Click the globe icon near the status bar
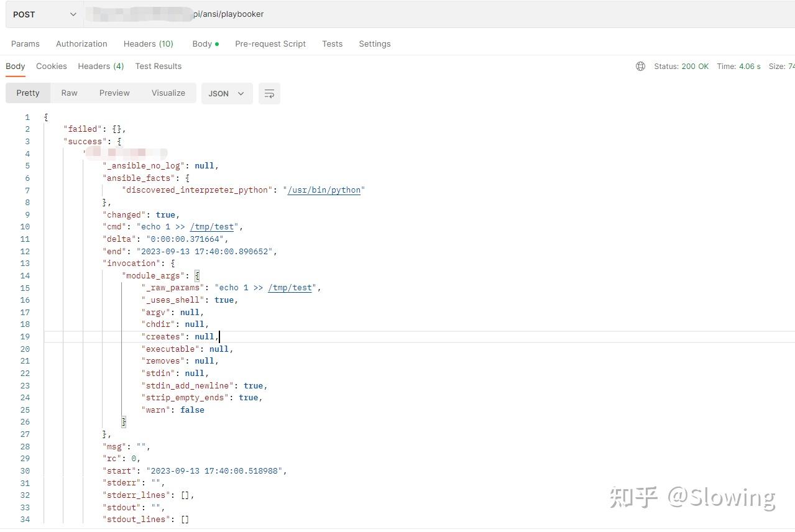The height and width of the screenshot is (532, 795). (640, 66)
